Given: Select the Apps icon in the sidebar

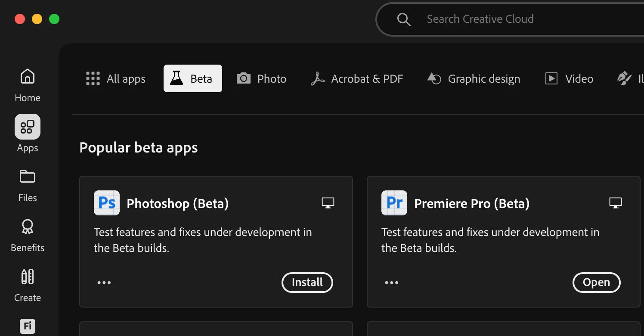Looking at the screenshot, I should (28, 127).
